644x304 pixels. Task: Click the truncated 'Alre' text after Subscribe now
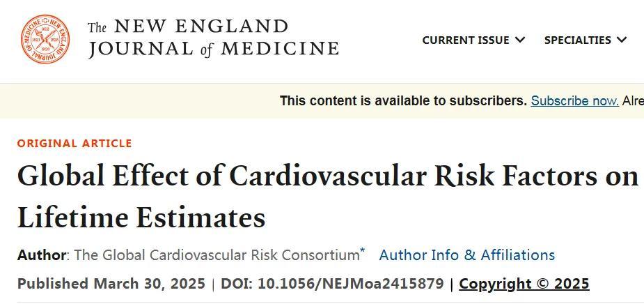[x=632, y=101]
